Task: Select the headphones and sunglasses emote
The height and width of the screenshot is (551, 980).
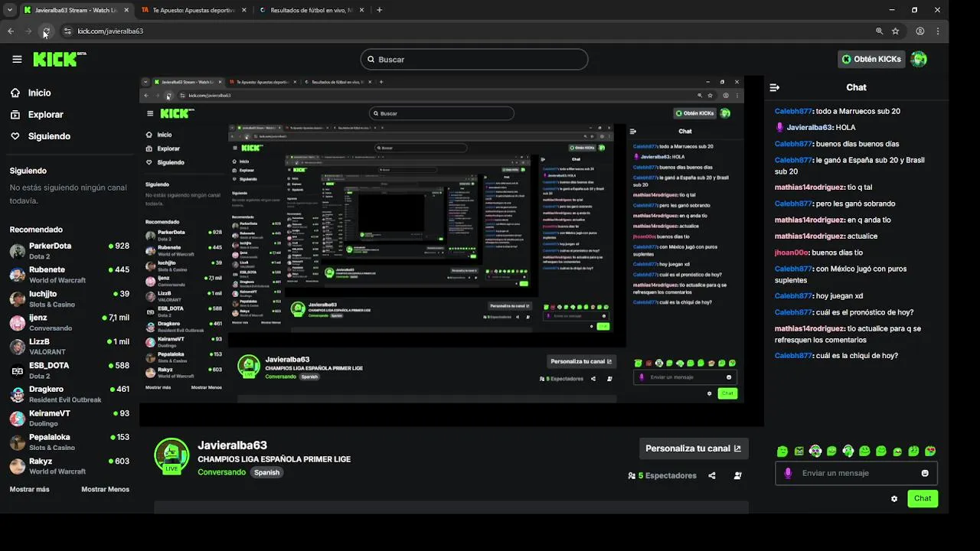Action: tap(815, 452)
